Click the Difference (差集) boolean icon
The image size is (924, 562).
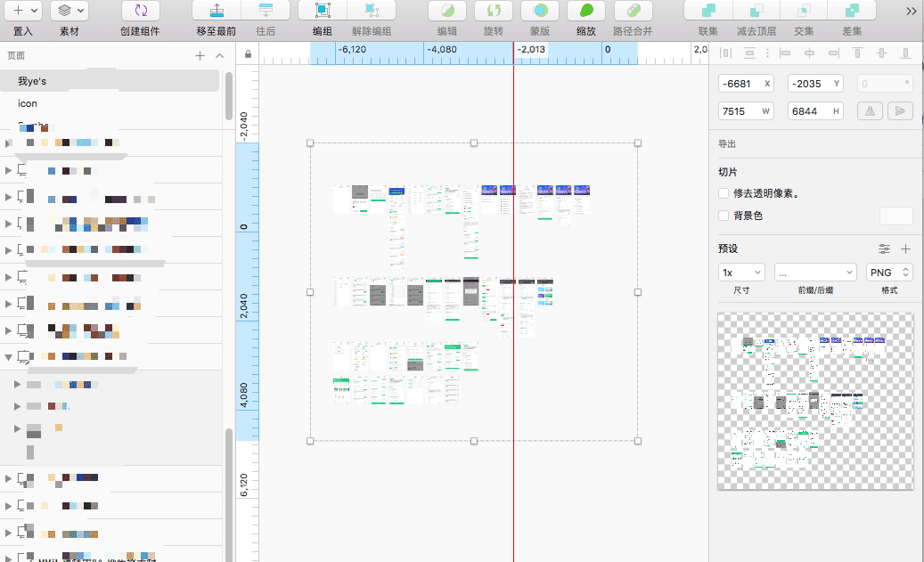pos(852,11)
